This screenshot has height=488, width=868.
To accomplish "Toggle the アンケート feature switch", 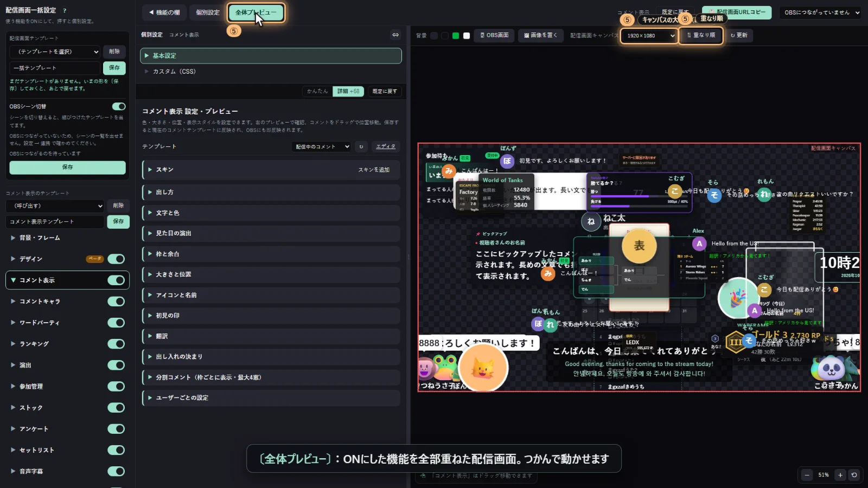I will (x=116, y=429).
